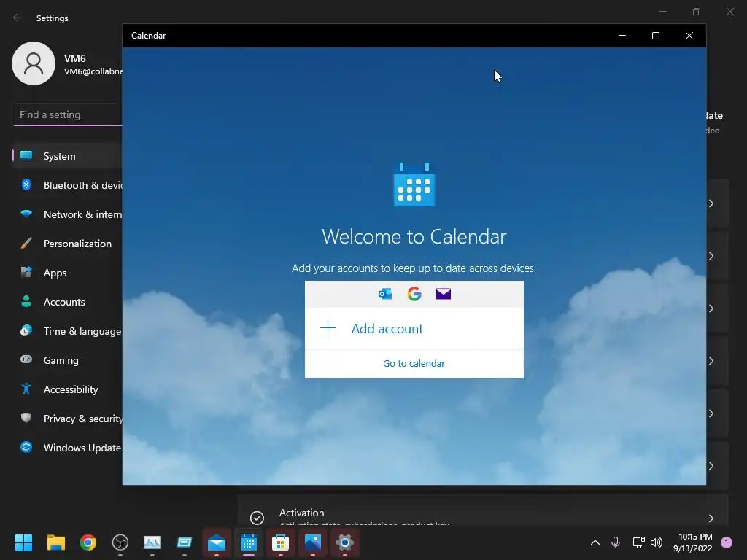Image resolution: width=747 pixels, height=560 pixels.
Task: Expand the Activation row chevron in Settings
Action: click(711, 518)
